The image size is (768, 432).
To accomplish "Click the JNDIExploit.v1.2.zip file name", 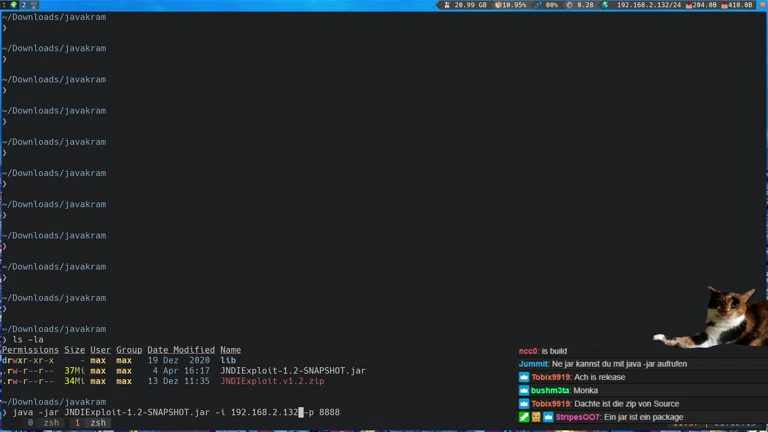I will (x=272, y=381).
